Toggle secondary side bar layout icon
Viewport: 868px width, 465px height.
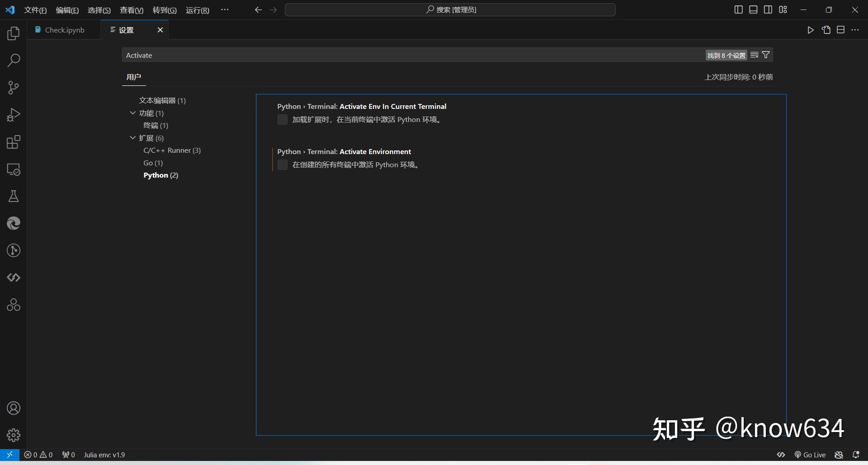(x=768, y=9)
